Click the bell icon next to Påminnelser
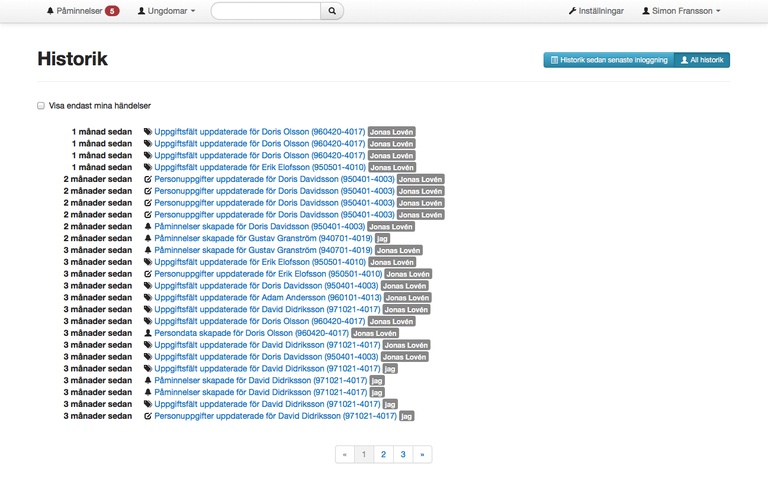768x477 pixels. point(51,11)
